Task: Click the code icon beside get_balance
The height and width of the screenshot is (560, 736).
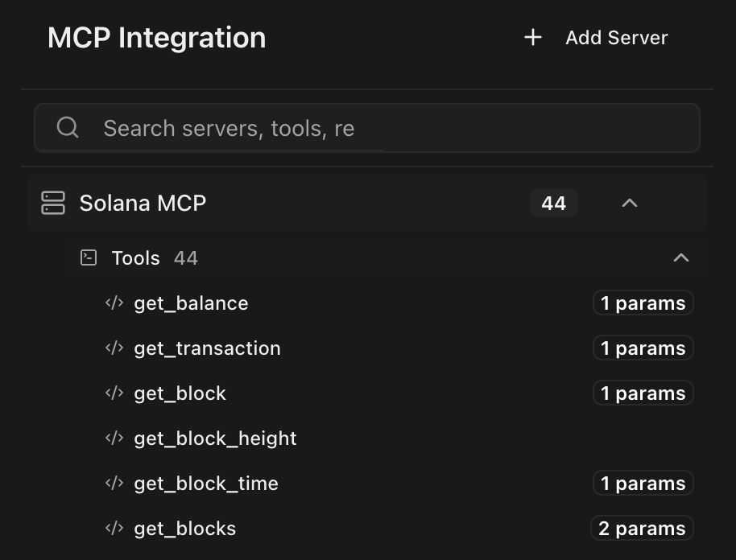Action: click(114, 303)
